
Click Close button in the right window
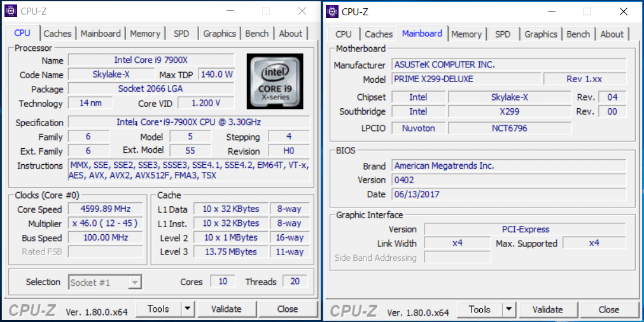pos(608,309)
